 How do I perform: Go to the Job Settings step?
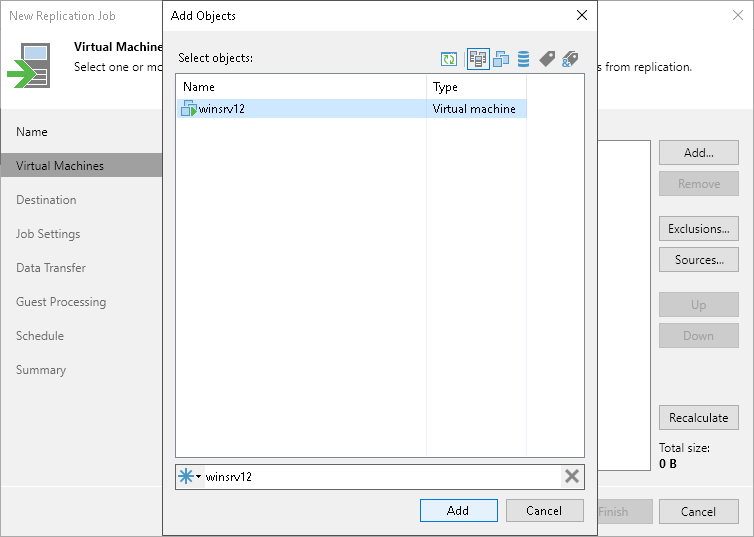48,234
